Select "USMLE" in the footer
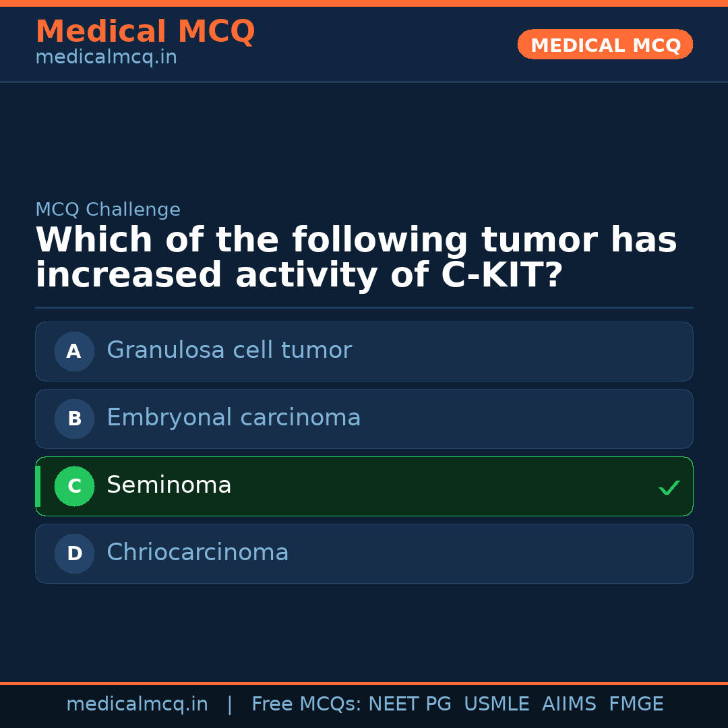 [x=496, y=704]
